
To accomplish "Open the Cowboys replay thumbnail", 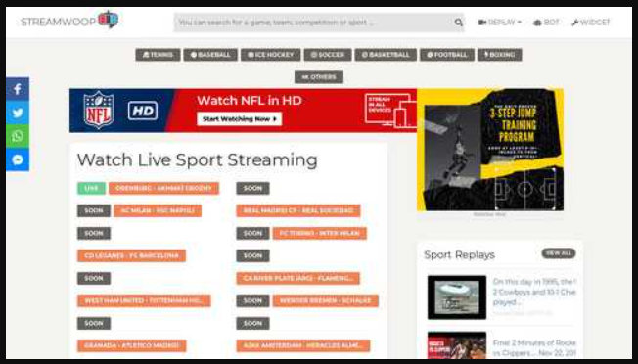I will (x=457, y=297).
